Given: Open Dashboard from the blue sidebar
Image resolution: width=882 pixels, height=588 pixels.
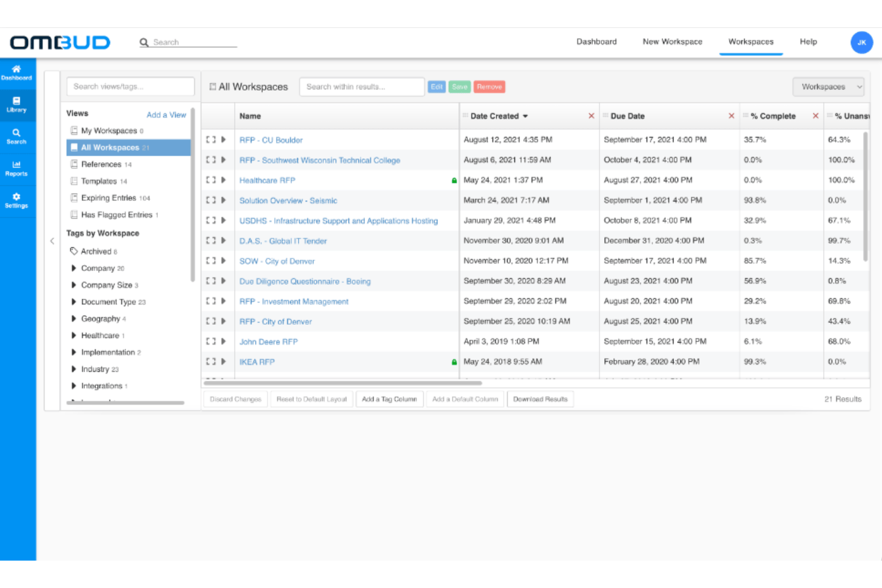Looking at the screenshot, I should point(17,73).
